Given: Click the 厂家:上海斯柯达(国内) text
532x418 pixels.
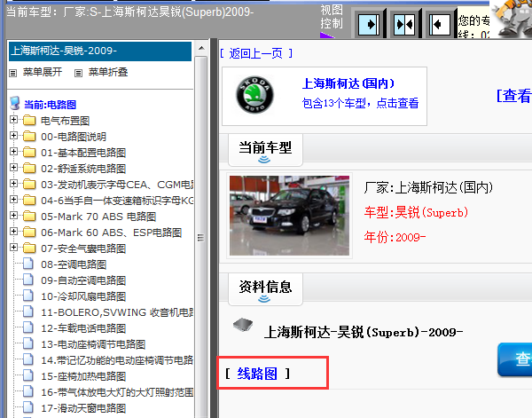Looking at the screenshot, I should [x=428, y=187].
